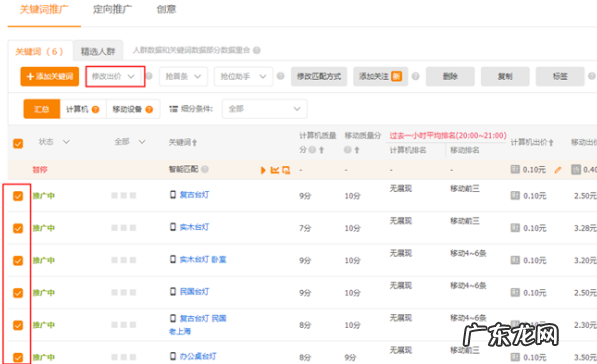Click the 暂停 status text
This screenshot has height=364, width=597.
pyautogui.click(x=40, y=169)
